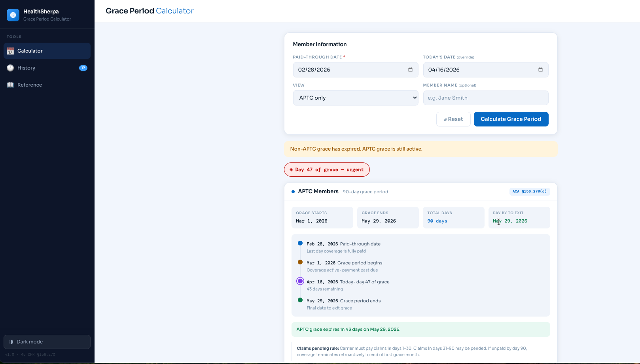
Task: Click the book icon beside Reference
Action: [x=10, y=85]
